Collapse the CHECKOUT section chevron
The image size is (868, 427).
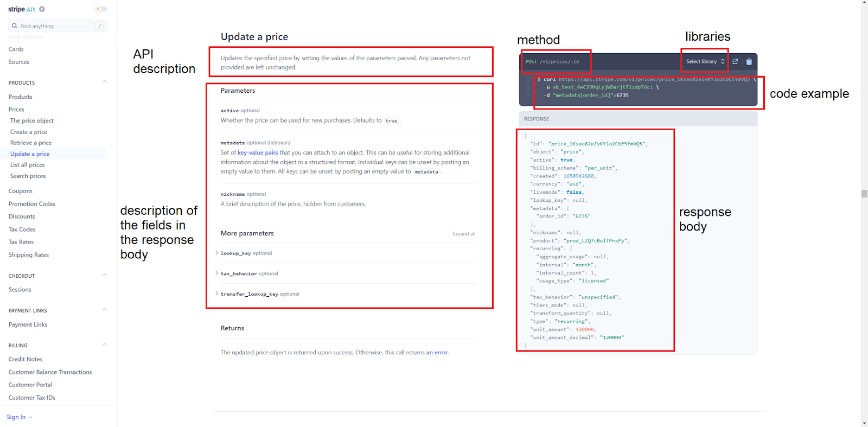[x=105, y=275]
